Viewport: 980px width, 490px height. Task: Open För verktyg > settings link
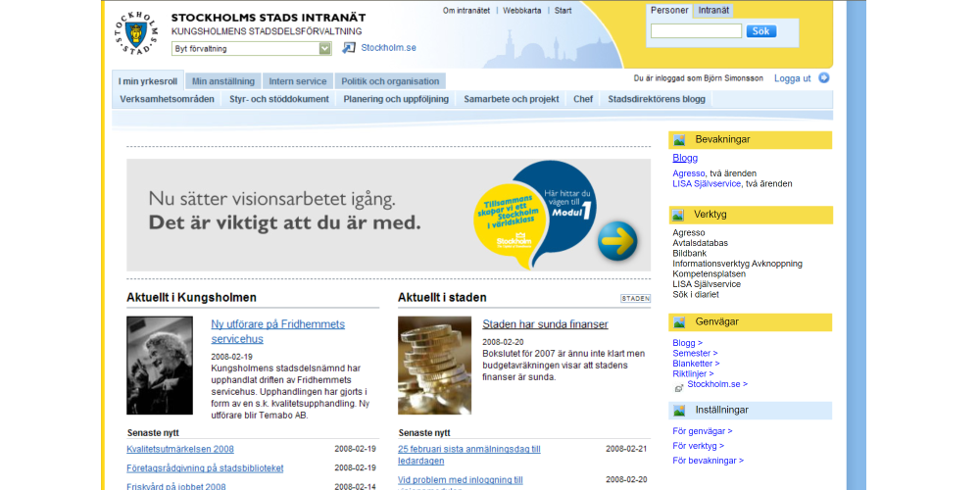click(x=698, y=446)
